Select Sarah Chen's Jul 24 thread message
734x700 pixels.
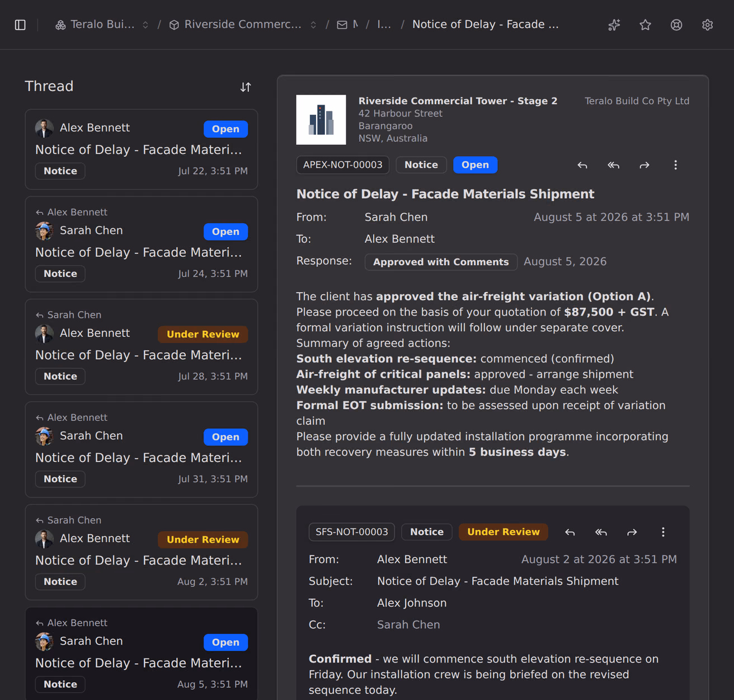(142, 244)
